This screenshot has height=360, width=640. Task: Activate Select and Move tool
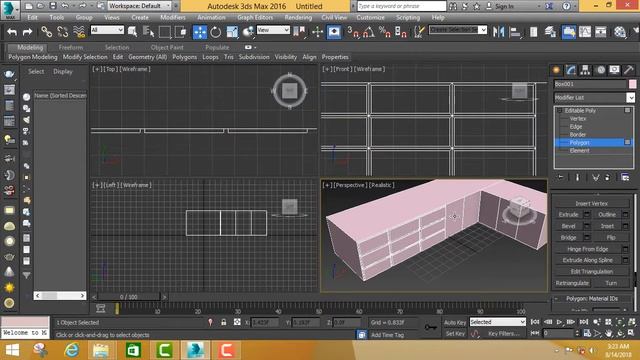coord(200,32)
